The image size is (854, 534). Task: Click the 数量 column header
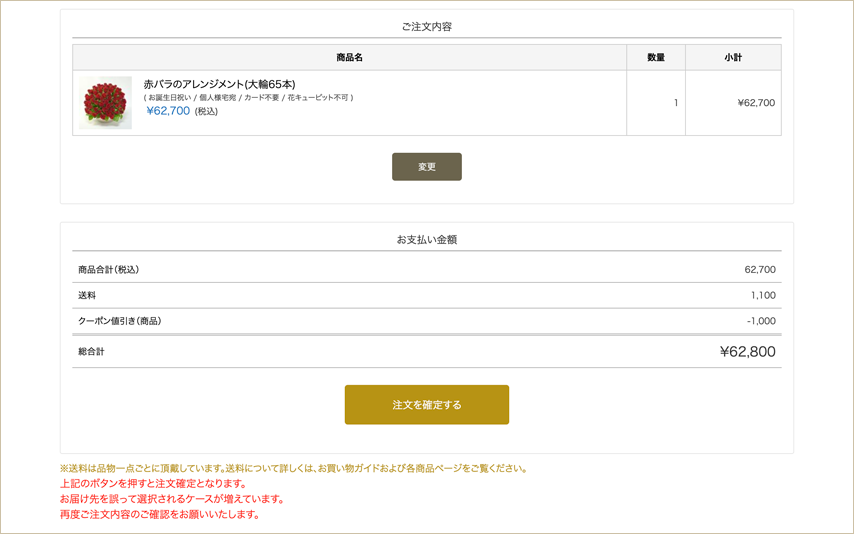(x=655, y=58)
